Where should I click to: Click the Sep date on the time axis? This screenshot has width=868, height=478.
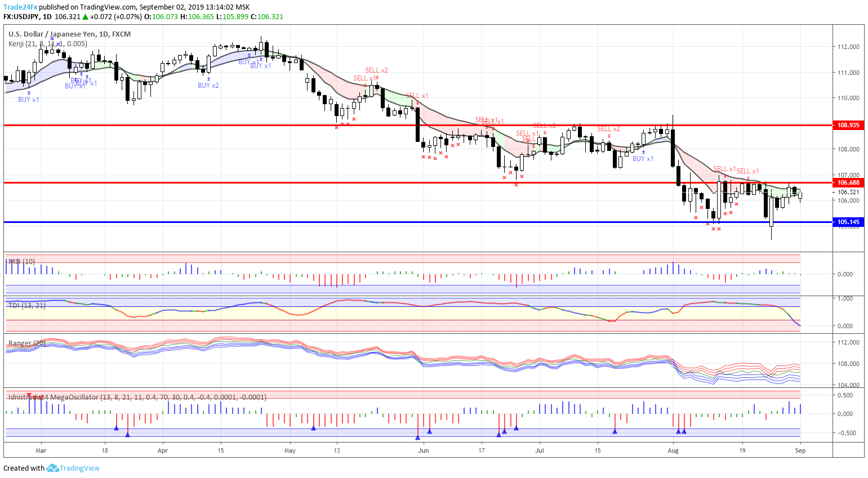800,450
